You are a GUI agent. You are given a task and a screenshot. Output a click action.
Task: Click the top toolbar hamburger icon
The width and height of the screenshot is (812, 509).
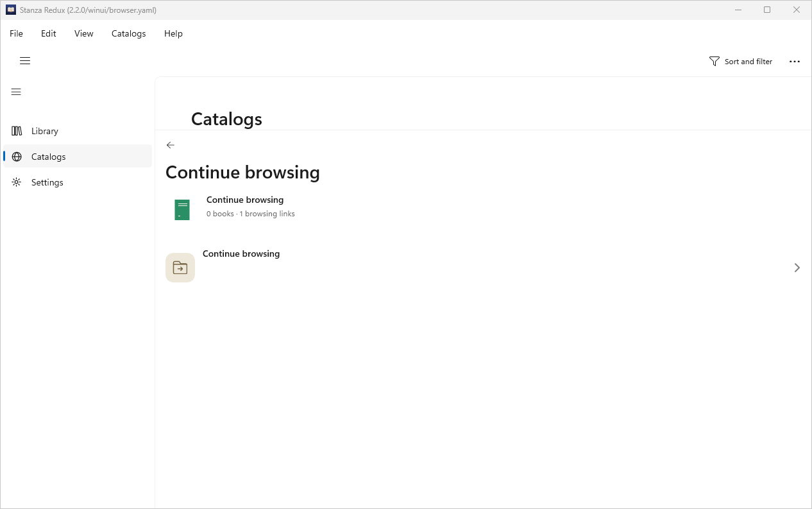[x=25, y=61]
